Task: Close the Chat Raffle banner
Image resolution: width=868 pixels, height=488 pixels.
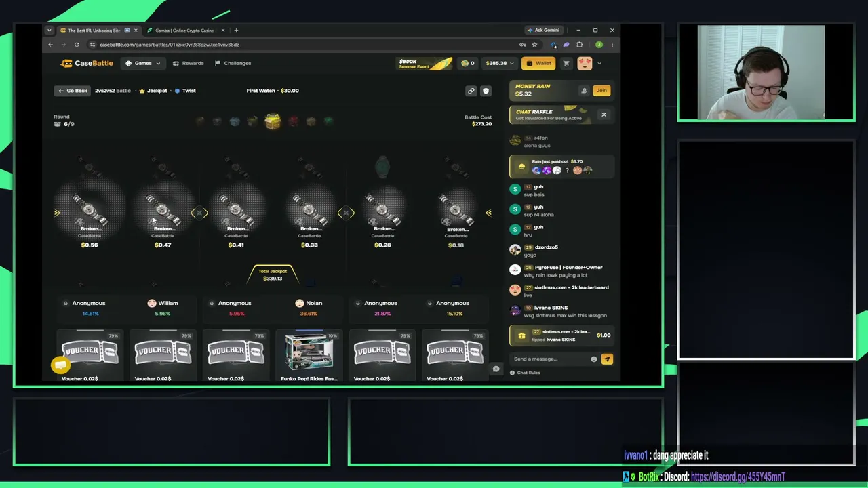Action: (604, 115)
